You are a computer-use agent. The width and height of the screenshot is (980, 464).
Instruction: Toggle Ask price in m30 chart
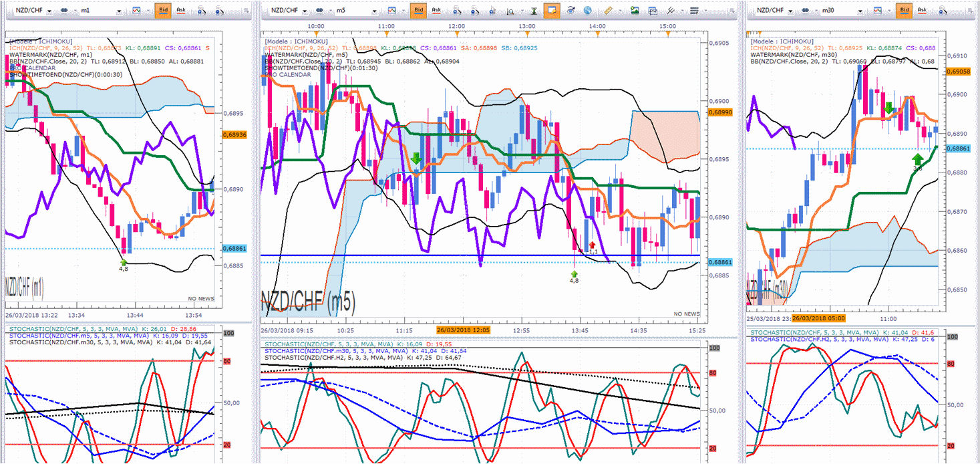922,10
